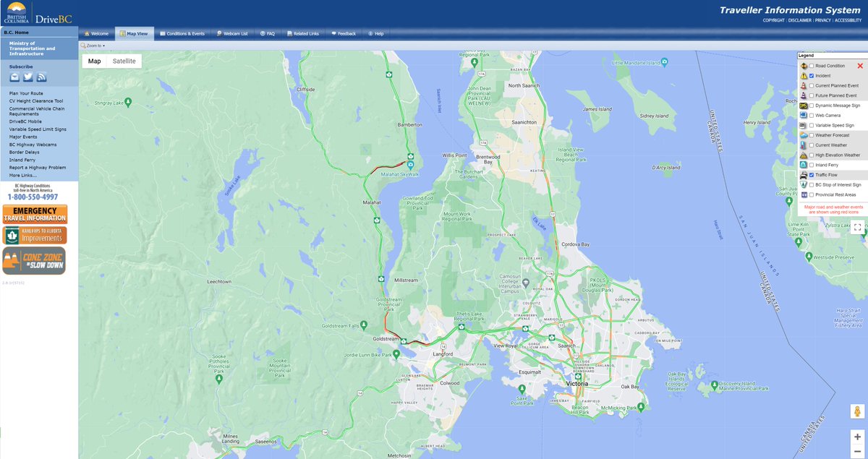Close the Legend panel with the red X
The width and height of the screenshot is (868, 459).
point(861,65)
